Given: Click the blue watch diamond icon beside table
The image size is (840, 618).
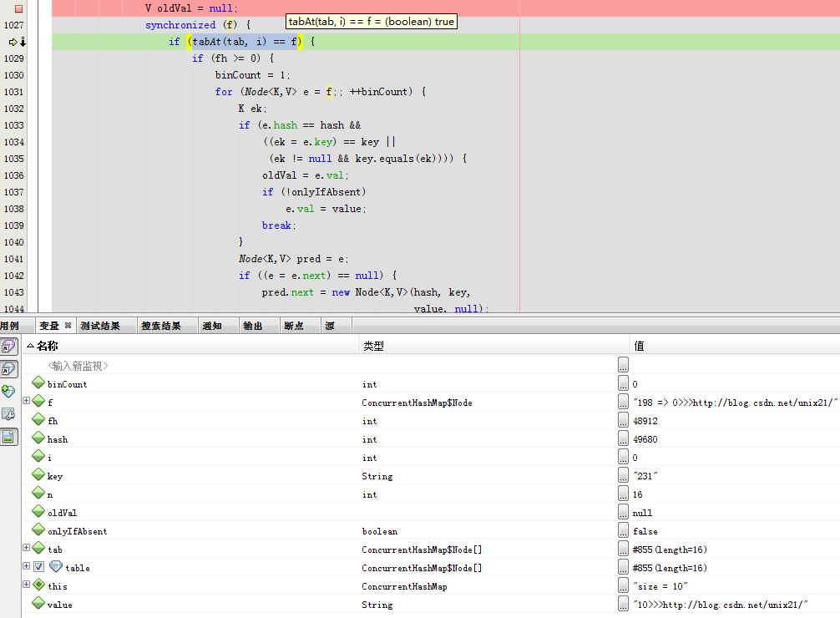Looking at the screenshot, I should tap(56, 566).
